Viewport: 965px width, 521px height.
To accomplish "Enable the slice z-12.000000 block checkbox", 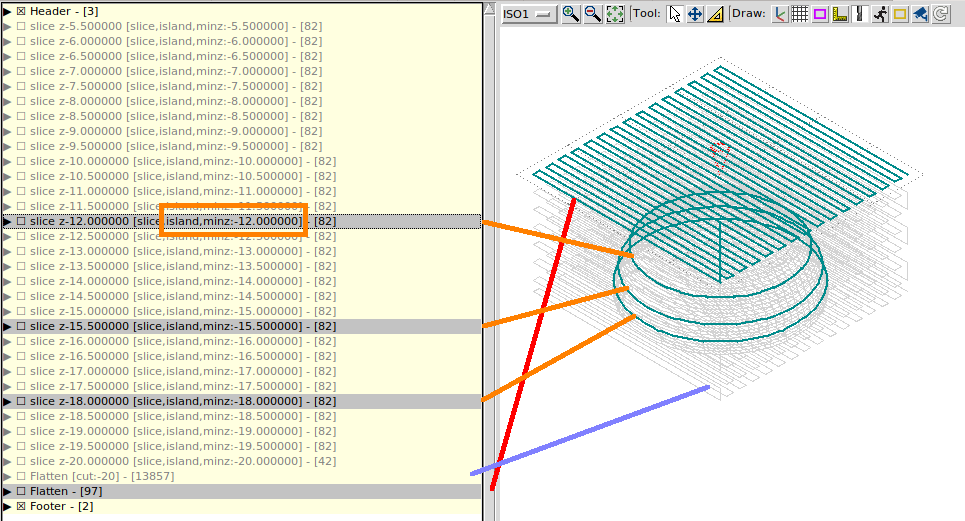I will pos(21,221).
